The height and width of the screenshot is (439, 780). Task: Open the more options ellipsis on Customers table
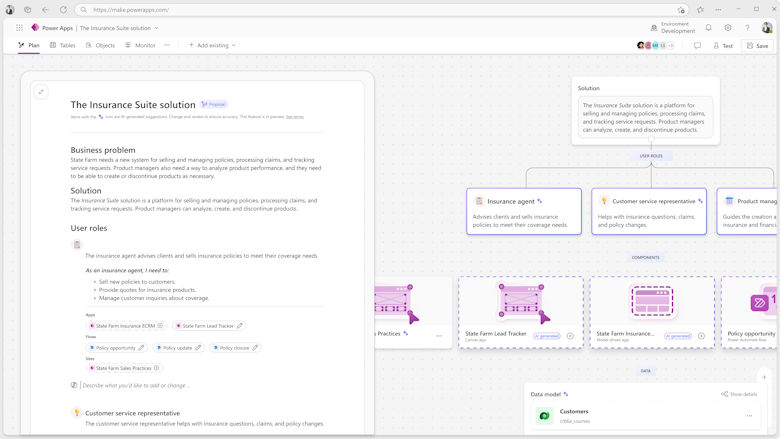(x=749, y=416)
